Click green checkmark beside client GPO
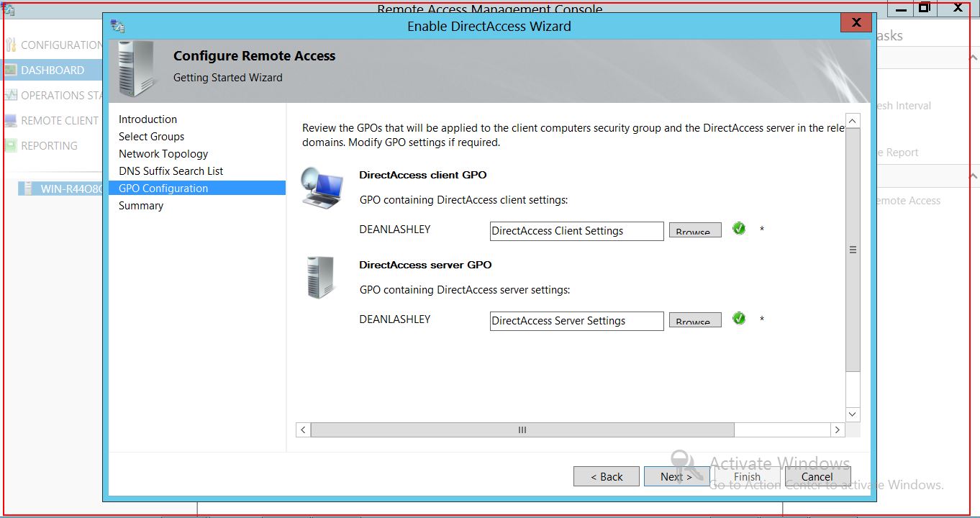980x518 pixels. pos(739,229)
